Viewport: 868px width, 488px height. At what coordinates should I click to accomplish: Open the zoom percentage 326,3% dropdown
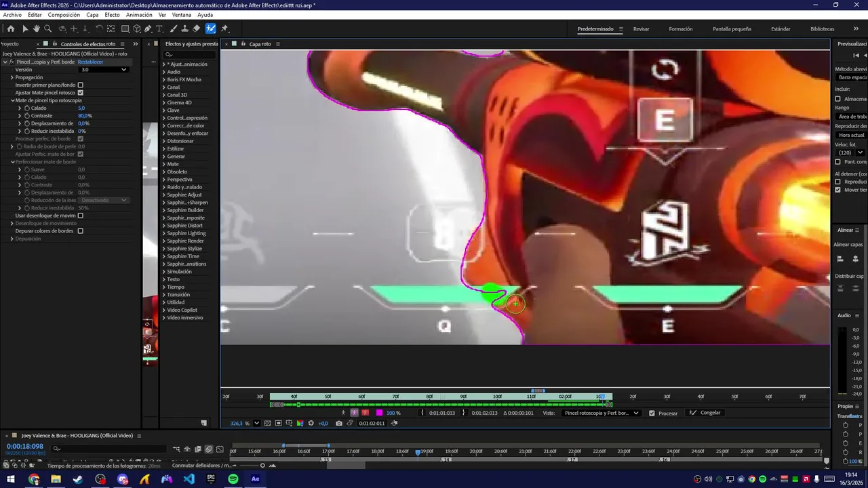[256, 423]
